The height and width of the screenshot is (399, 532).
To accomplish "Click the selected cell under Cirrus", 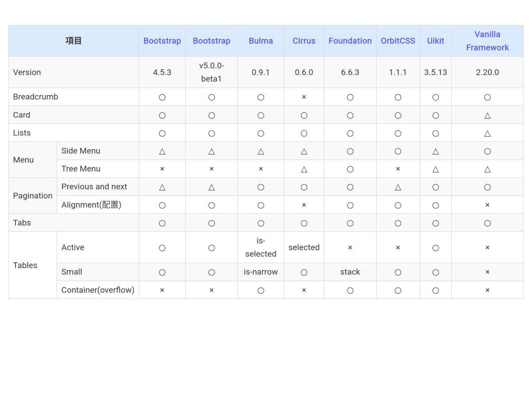I will [304, 247].
